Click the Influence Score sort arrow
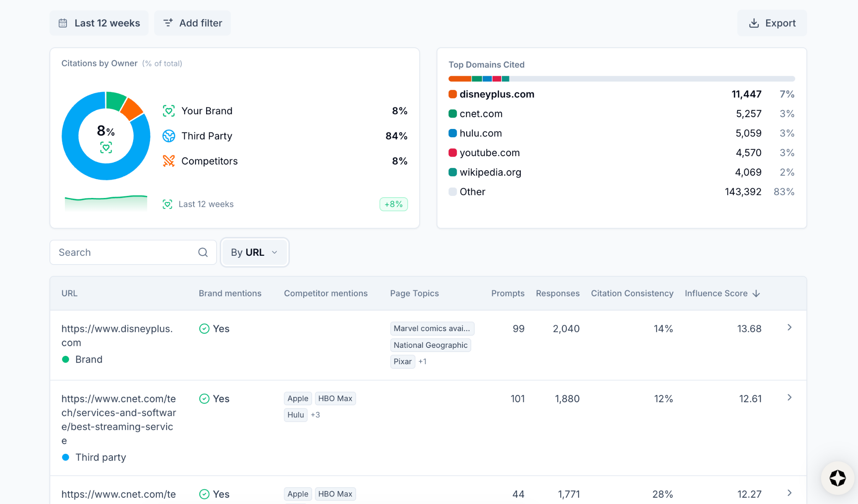858x504 pixels. pos(756,293)
